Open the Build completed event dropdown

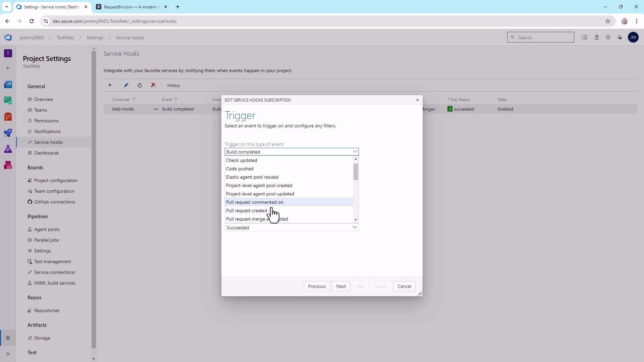point(291,152)
